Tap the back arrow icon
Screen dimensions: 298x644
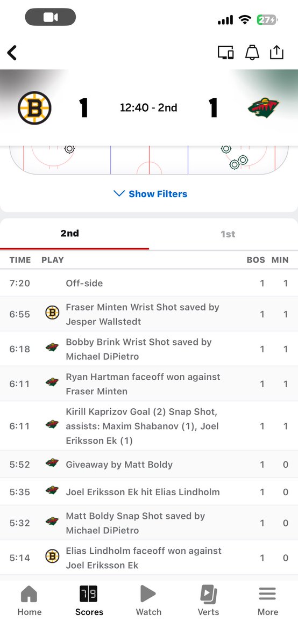click(x=12, y=53)
